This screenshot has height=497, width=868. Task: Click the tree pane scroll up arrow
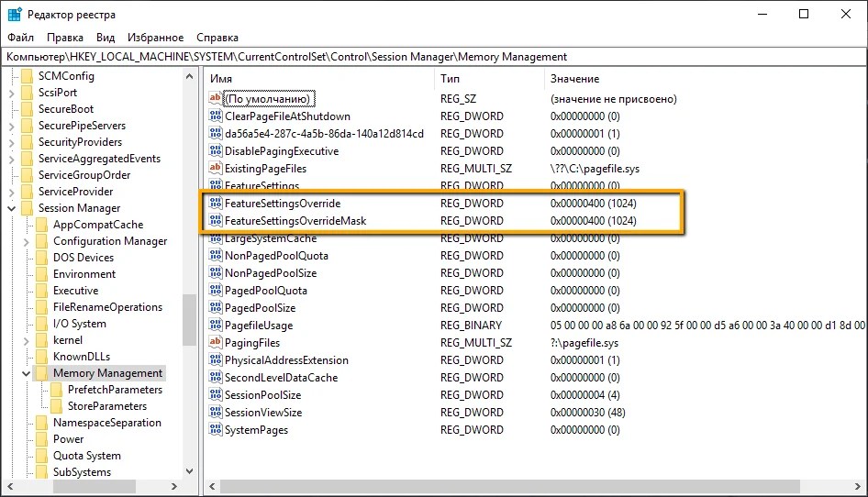point(189,76)
